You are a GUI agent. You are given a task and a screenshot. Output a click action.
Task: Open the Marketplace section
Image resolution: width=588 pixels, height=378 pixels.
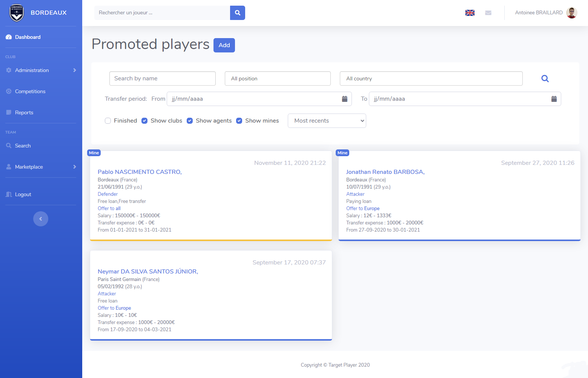[29, 167]
